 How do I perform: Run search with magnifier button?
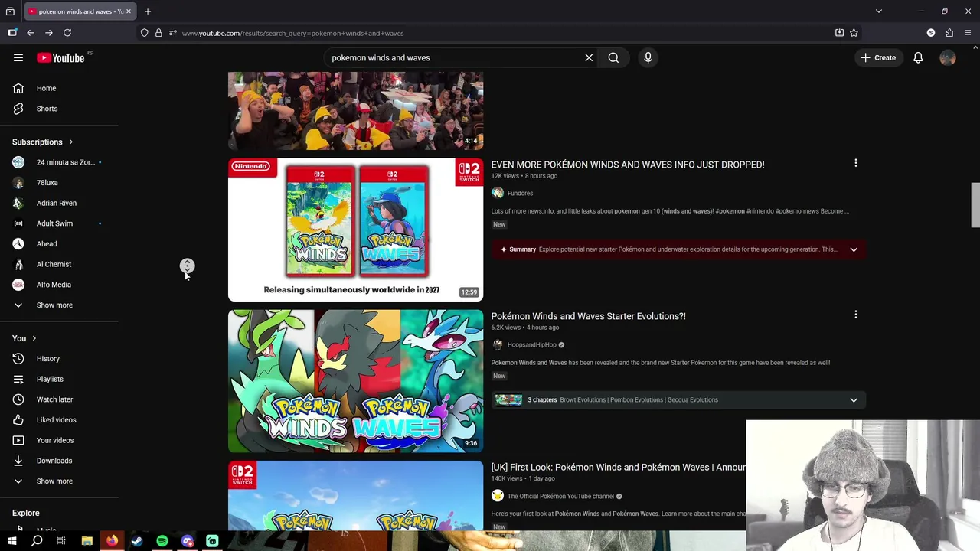613,57
